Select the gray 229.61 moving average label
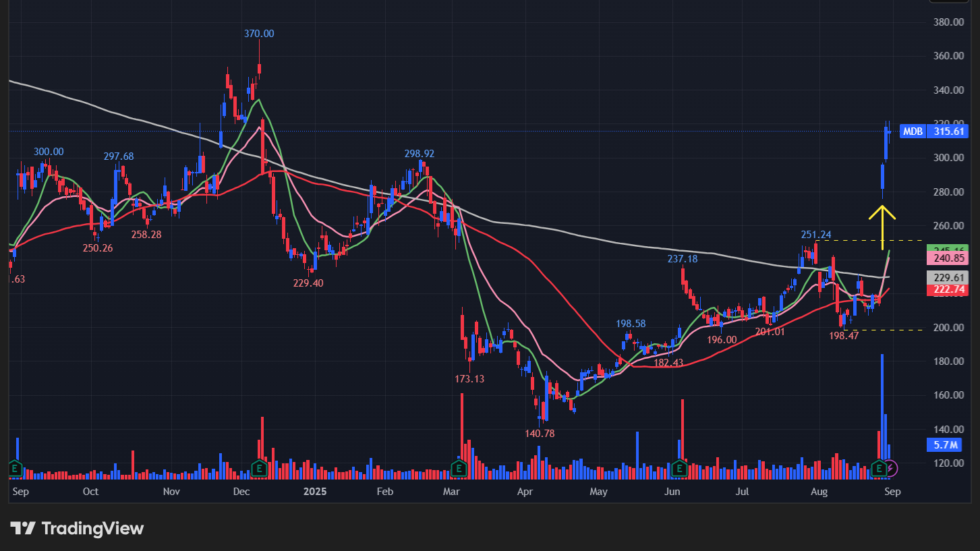 (949, 277)
